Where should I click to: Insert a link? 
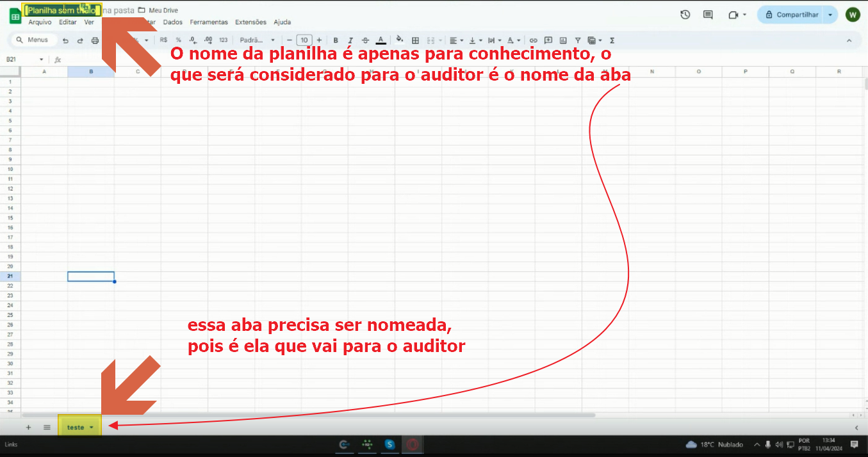click(533, 40)
